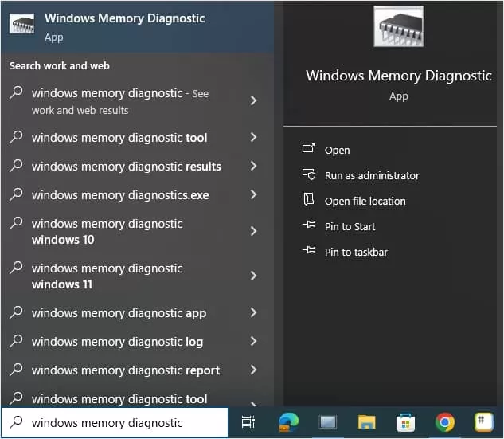Expand arrow for 'windows memory diagnostic app'

254,312
